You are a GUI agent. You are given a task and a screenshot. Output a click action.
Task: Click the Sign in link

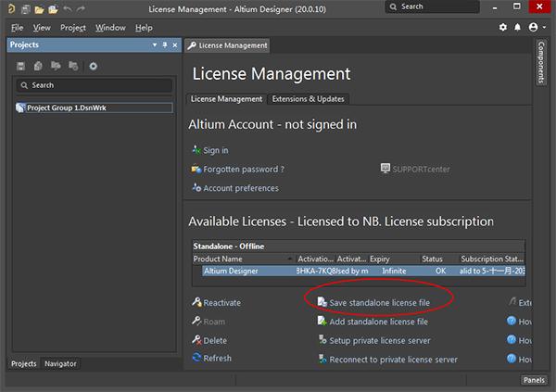[216, 150]
